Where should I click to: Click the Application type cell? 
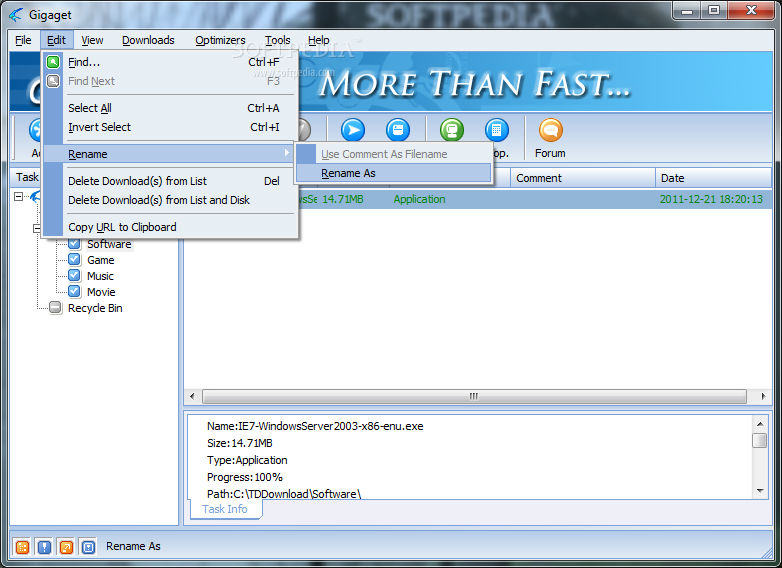[419, 199]
